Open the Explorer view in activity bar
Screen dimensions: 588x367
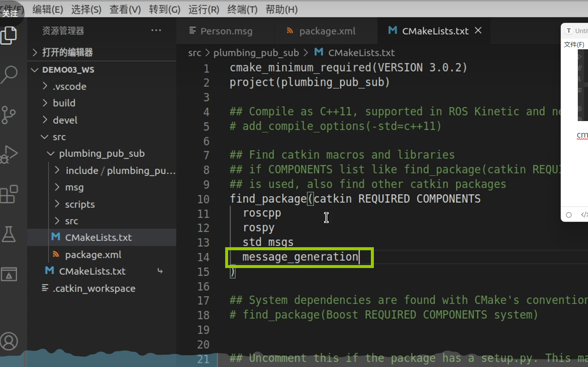point(9,36)
